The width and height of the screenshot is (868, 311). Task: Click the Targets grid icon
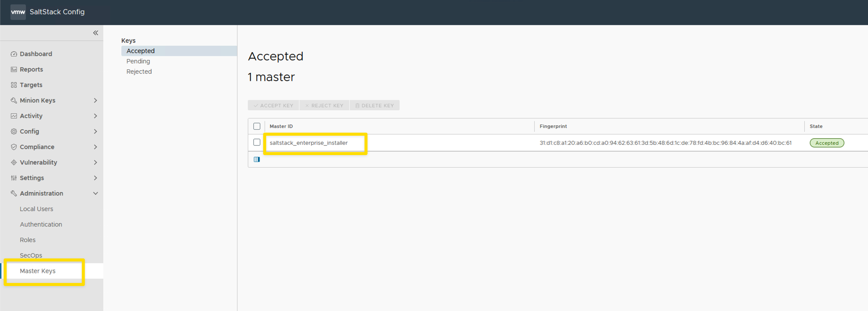tap(14, 85)
